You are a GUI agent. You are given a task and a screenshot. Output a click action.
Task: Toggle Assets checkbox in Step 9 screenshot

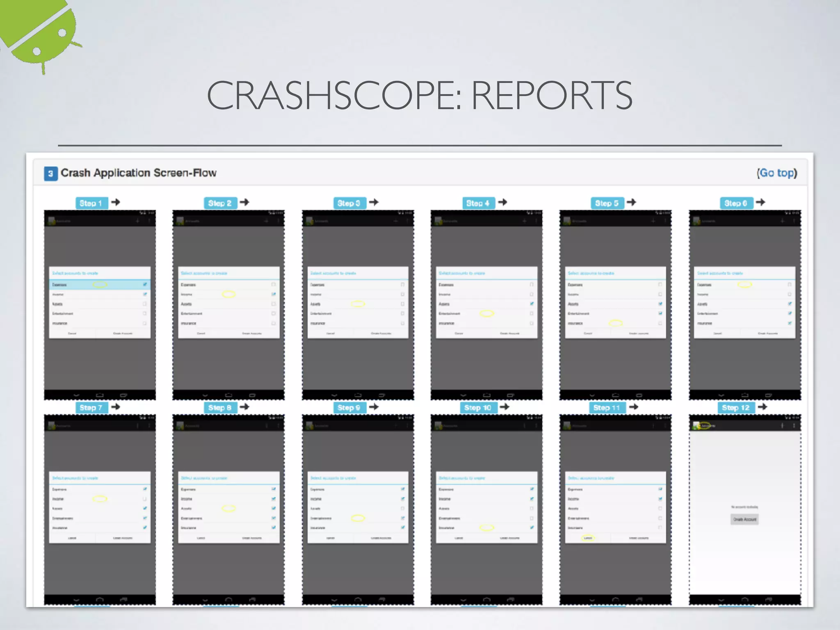pos(403,509)
